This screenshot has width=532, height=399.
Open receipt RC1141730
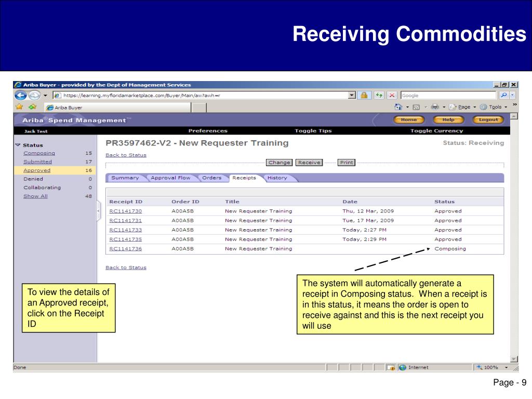tap(126, 211)
